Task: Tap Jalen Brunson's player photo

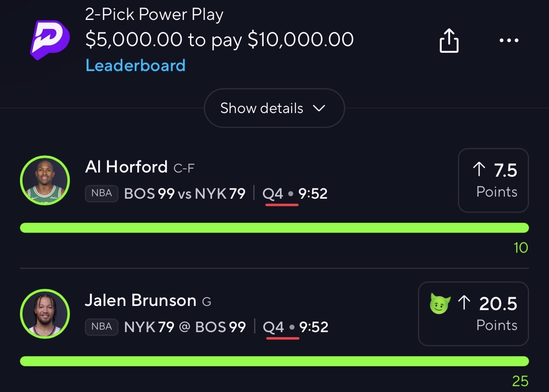Action: coord(45,314)
